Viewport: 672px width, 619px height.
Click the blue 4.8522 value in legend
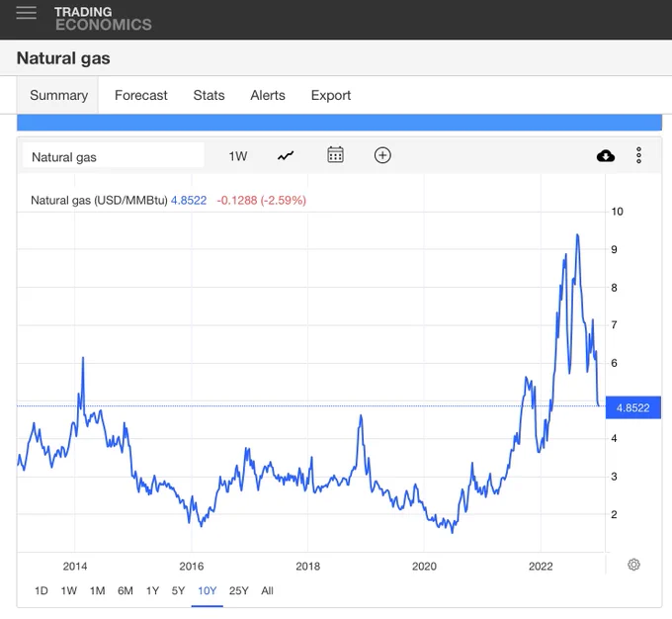click(189, 201)
